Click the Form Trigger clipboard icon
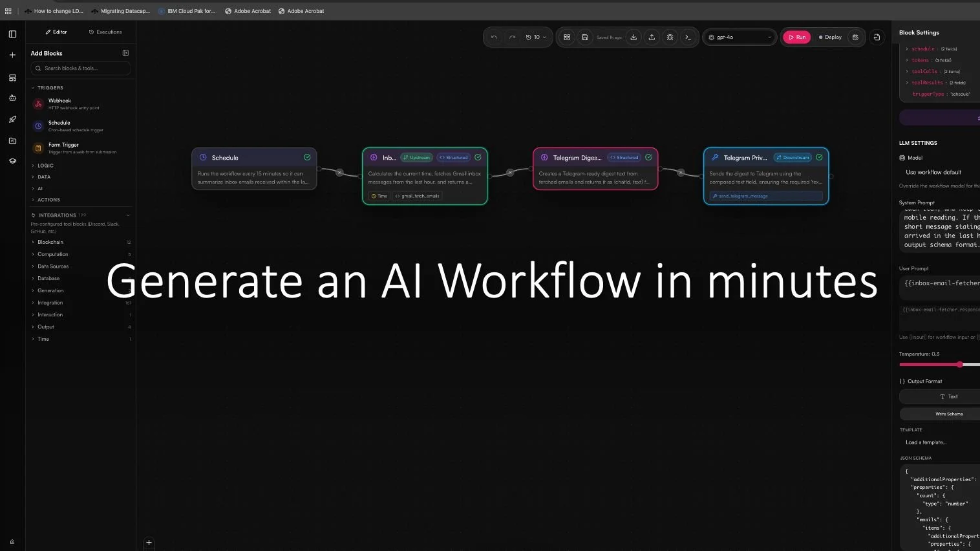 coord(39,147)
